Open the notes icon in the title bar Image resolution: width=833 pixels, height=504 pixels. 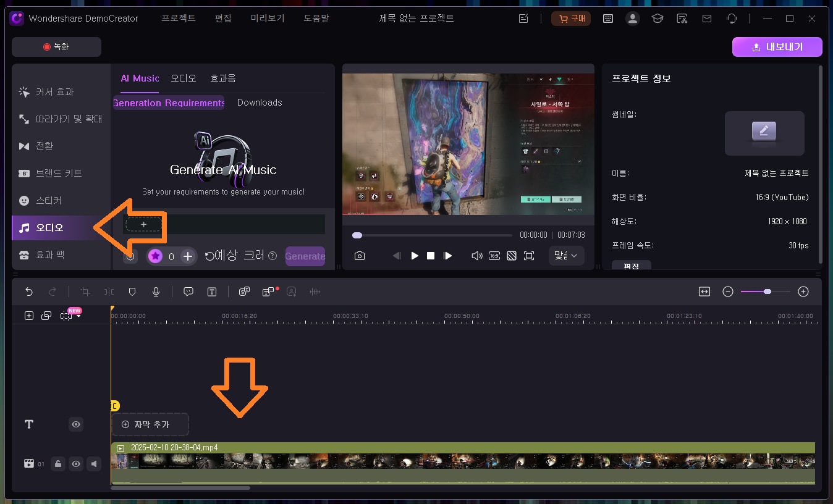tap(524, 19)
